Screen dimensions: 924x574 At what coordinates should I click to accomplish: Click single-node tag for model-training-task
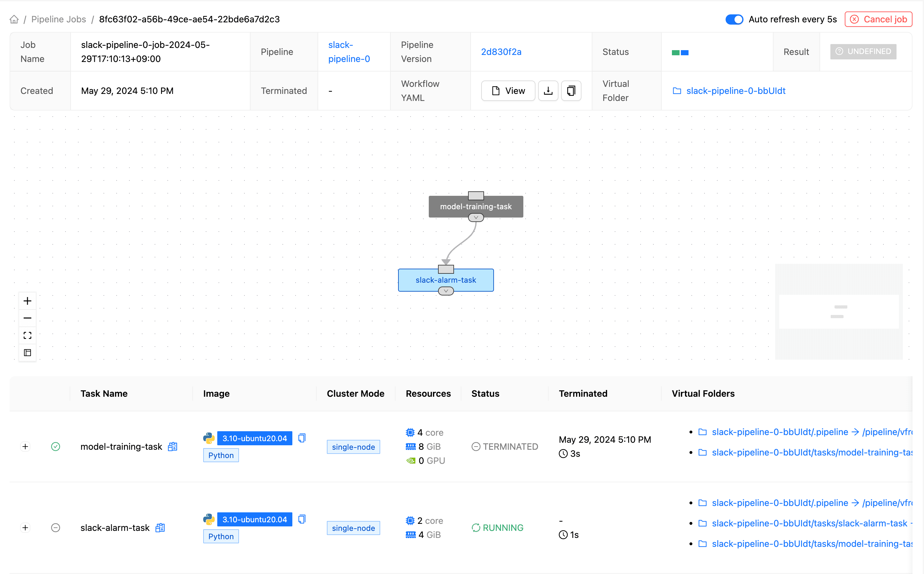point(353,447)
